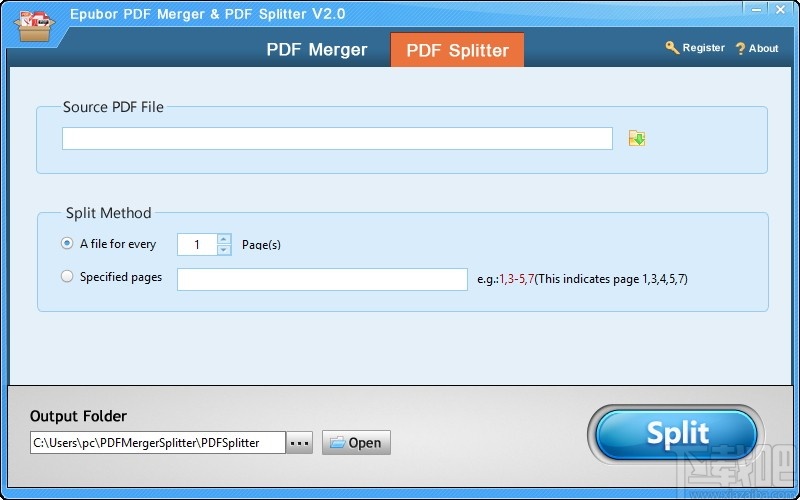800x500 pixels.
Task: Open the About link
Action: tap(764, 48)
